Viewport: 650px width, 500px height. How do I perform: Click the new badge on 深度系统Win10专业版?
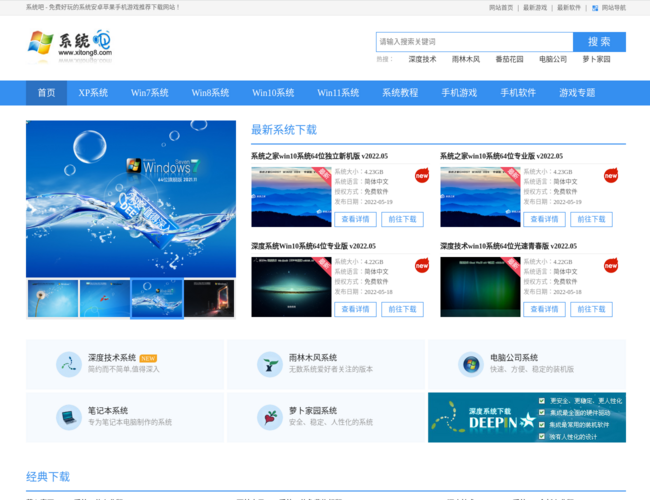pyautogui.click(x=422, y=265)
